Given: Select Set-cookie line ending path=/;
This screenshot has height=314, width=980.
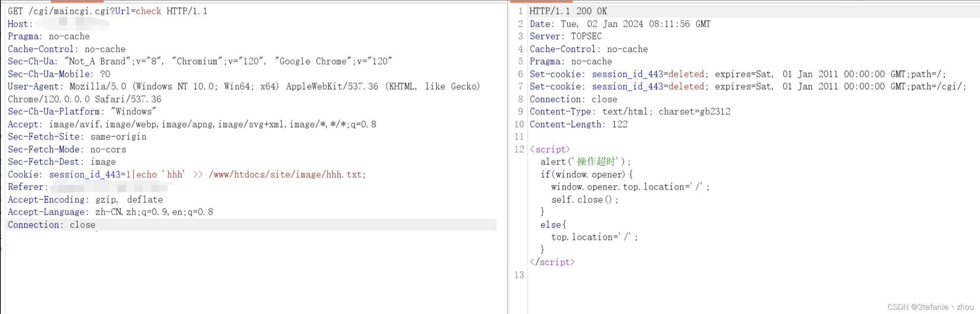Looking at the screenshot, I should [738, 74].
